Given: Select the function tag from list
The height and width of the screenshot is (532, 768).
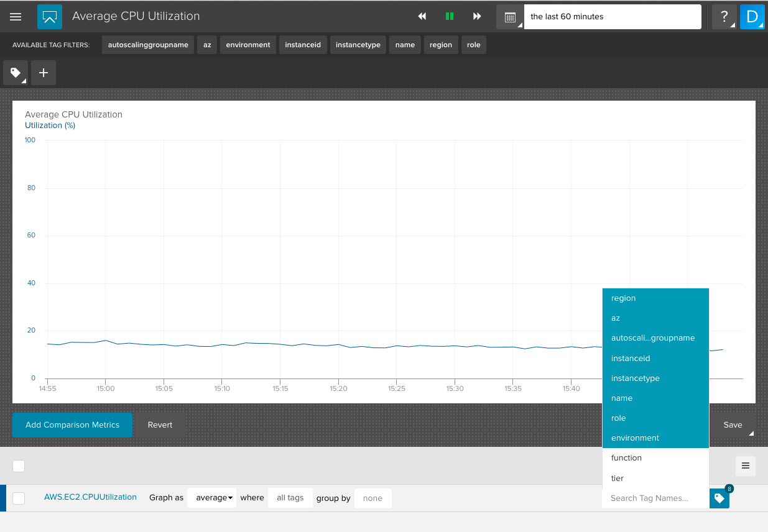Looking at the screenshot, I should [626, 458].
